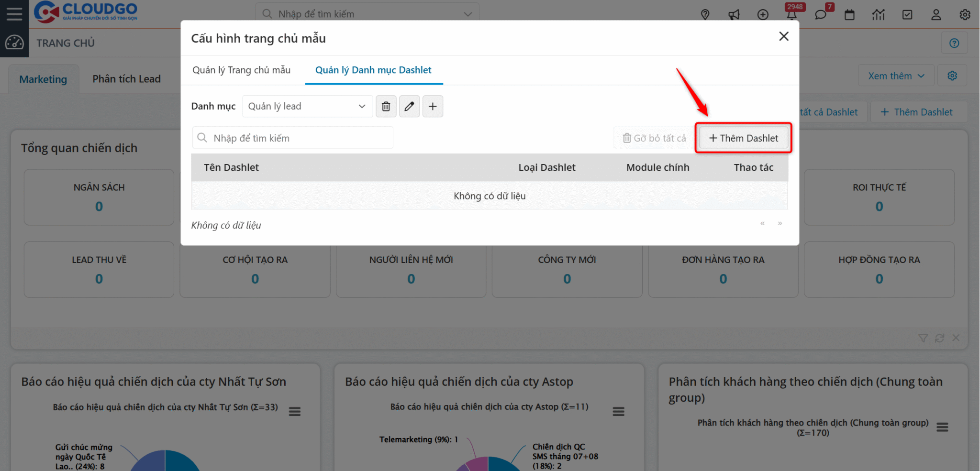Expand the global search dropdown arrow
The width and height of the screenshot is (980, 471).
(468, 14)
